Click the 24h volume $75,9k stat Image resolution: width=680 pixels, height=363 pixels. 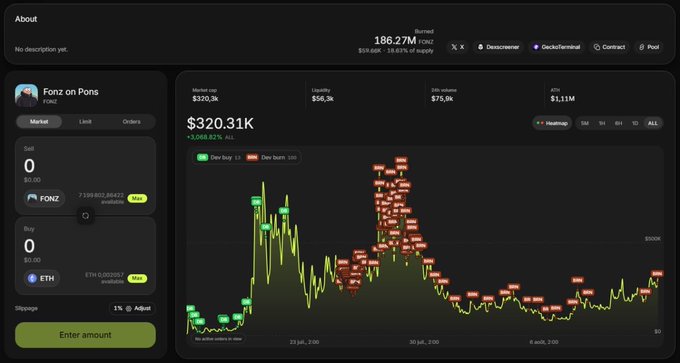tap(444, 95)
